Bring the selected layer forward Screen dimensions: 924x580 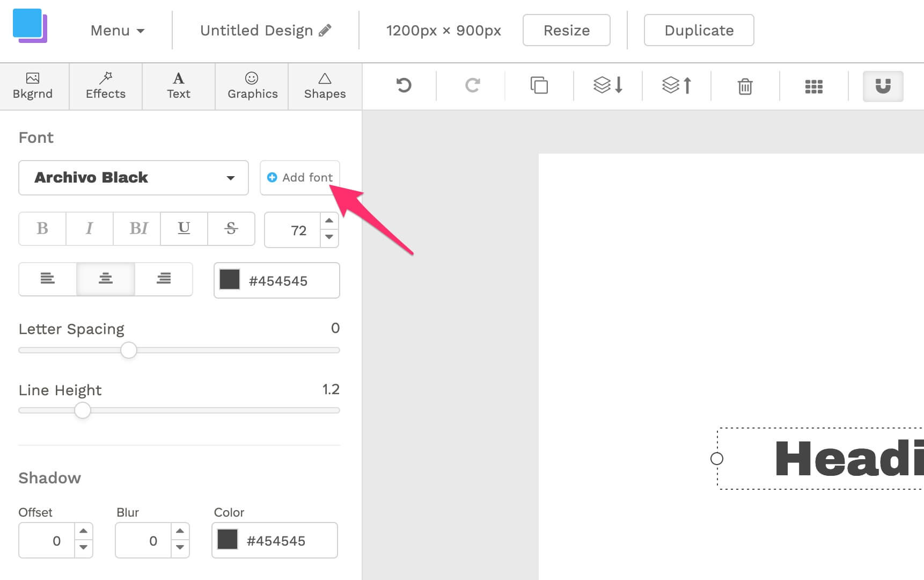[x=676, y=85]
